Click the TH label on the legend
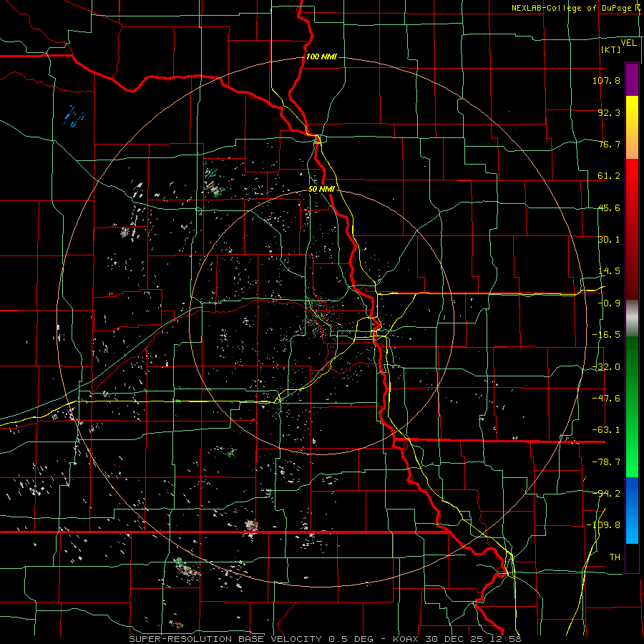This screenshot has width=644, height=644. tap(615, 557)
